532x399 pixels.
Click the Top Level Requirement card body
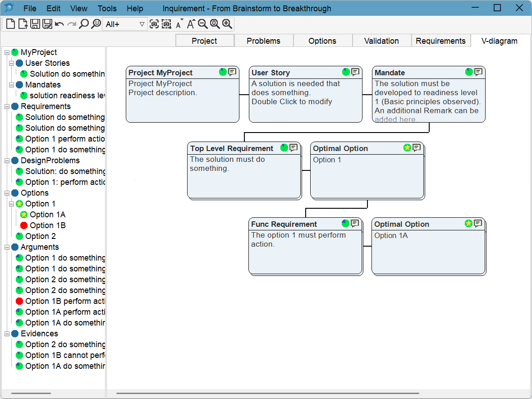pyautogui.click(x=244, y=175)
